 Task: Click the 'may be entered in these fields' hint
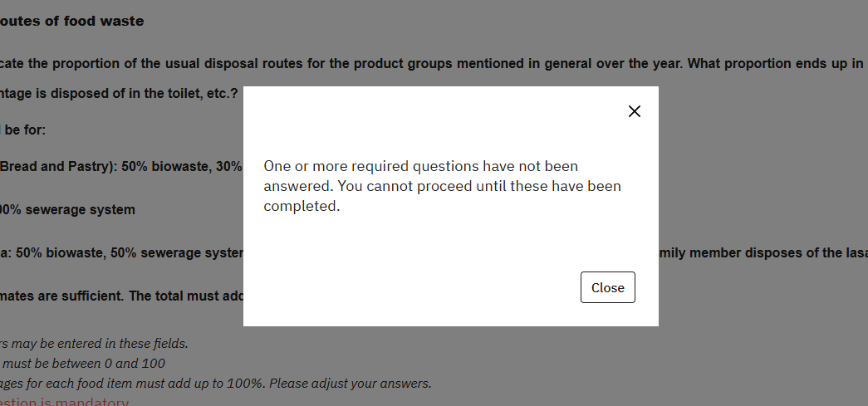(x=94, y=344)
